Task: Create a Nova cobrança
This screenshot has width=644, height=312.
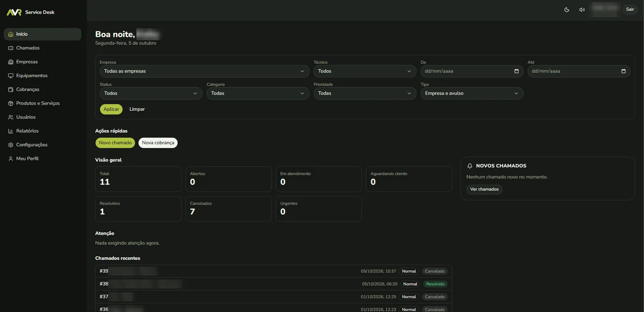Action: point(158,143)
